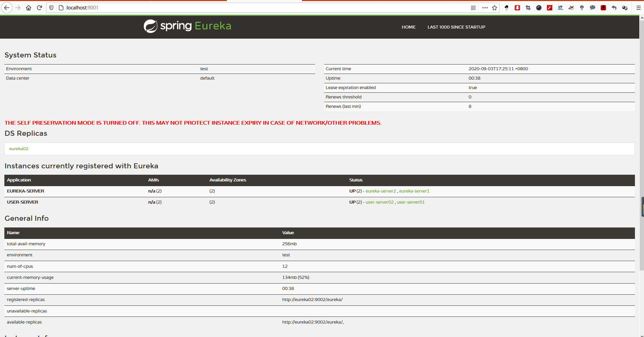Screen dimensions: 644x337
Task: Open the Firefox hamburger menu
Action: 638,8
